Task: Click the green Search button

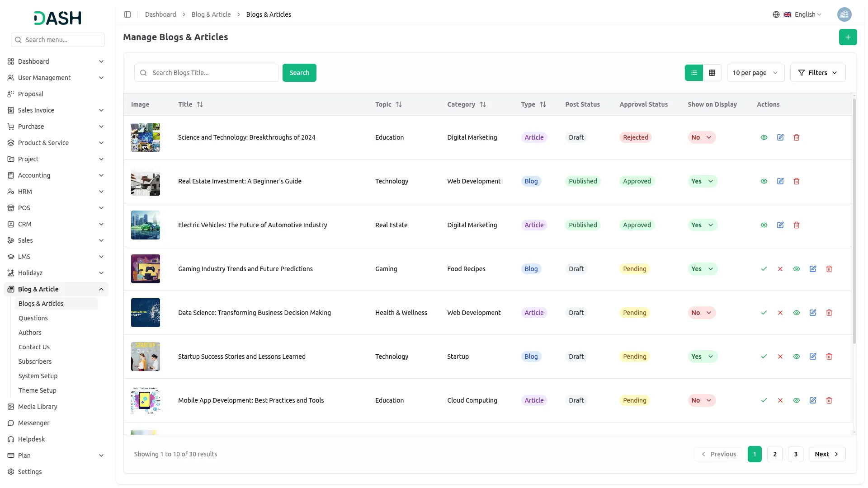Action: tap(299, 73)
